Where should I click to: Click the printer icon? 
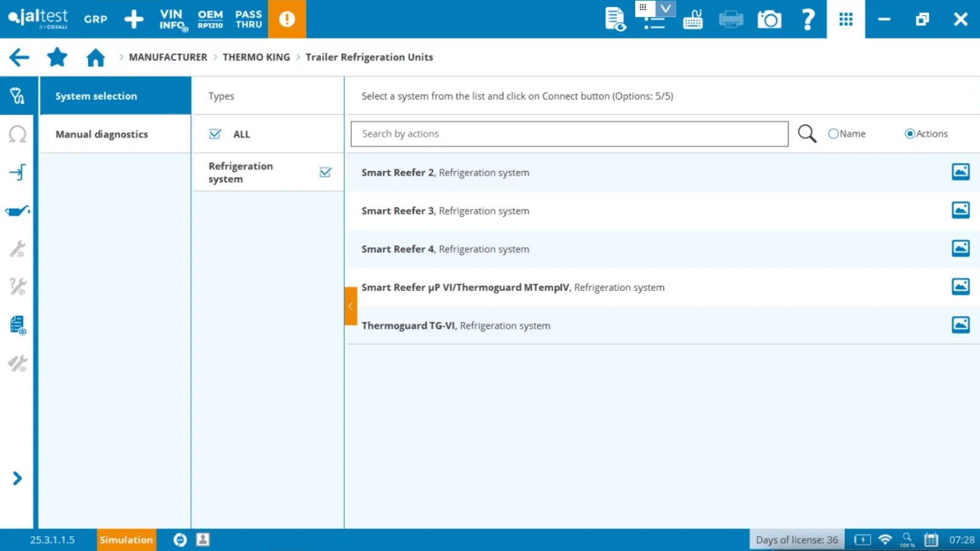(x=731, y=19)
